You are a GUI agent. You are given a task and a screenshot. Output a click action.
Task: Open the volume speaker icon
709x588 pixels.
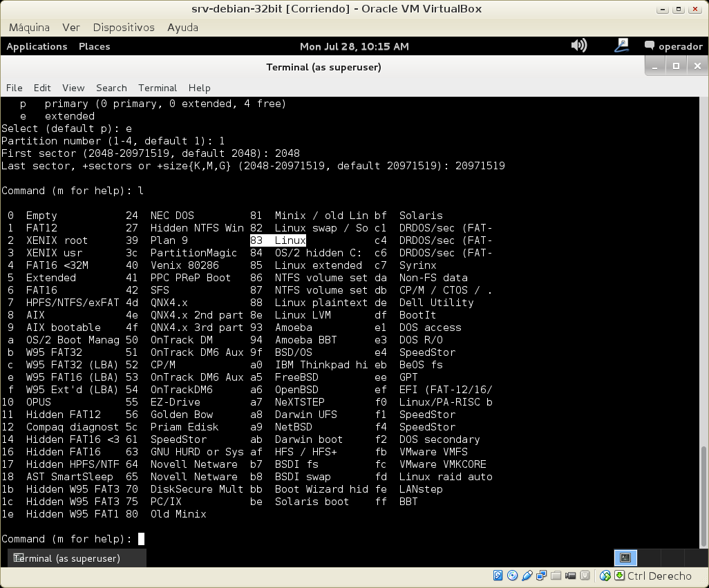pyautogui.click(x=578, y=46)
